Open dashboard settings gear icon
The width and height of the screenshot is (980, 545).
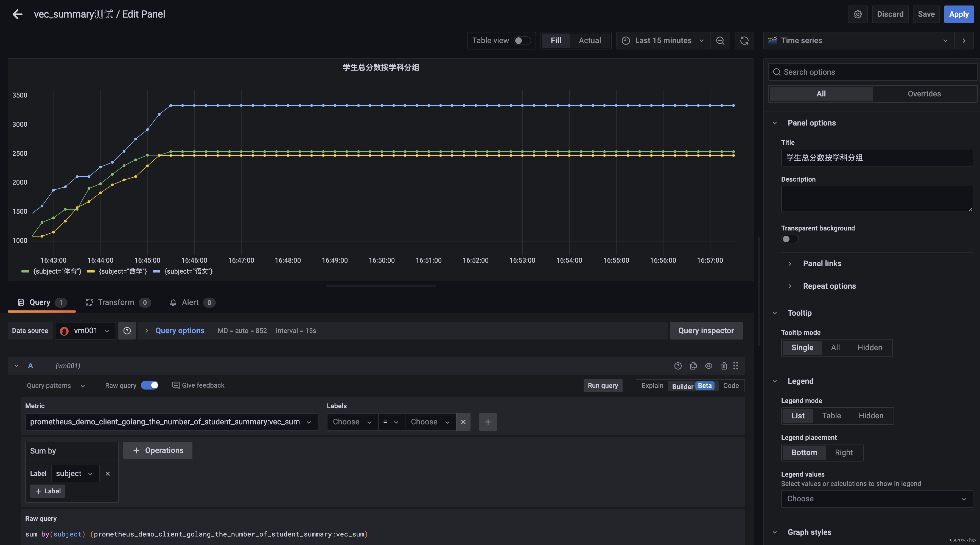[858, 15]
